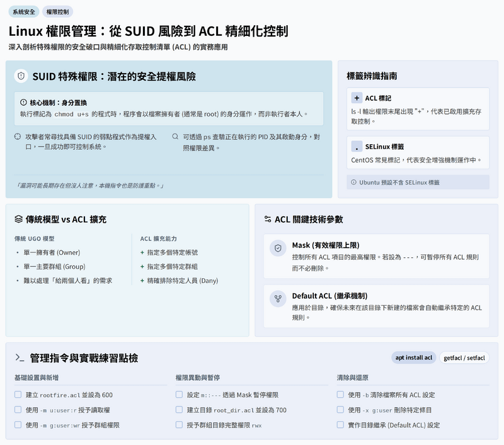
Task: Check the 建立 rootfire.acl 並設為 600 box
Action: coord(18,395)
